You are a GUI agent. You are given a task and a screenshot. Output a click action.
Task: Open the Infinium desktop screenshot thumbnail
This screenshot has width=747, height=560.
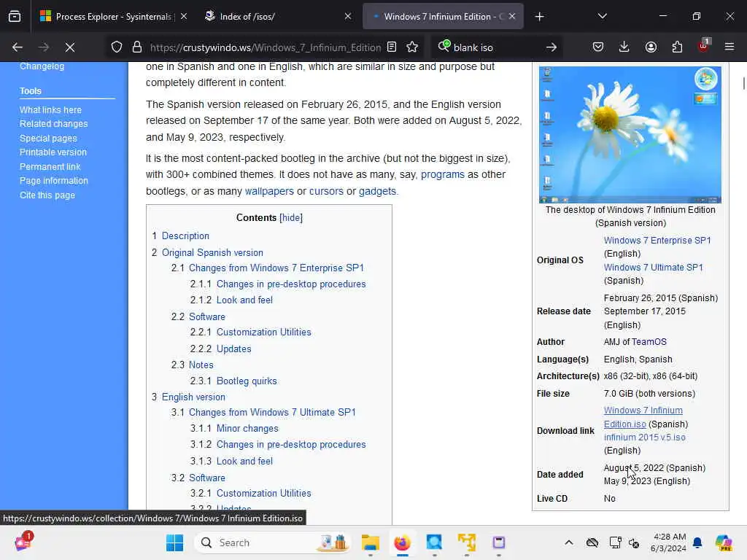point(630,135)
